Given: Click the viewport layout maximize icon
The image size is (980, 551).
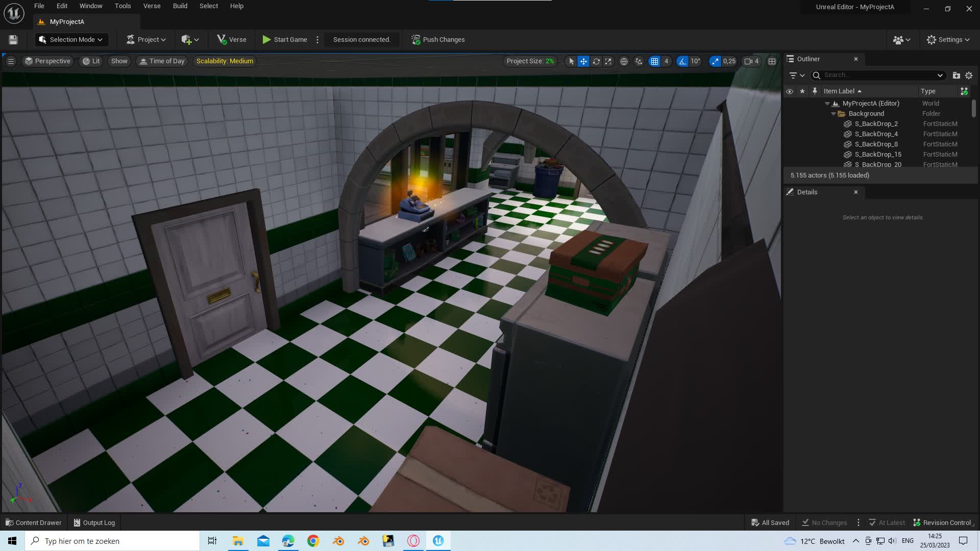Looking at the screenshot, I should (772, 61).
